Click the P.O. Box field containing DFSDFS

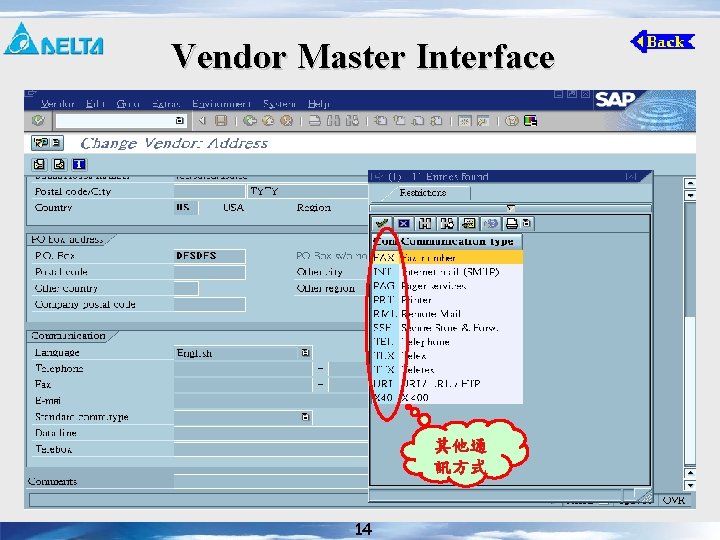pos(209,256)
